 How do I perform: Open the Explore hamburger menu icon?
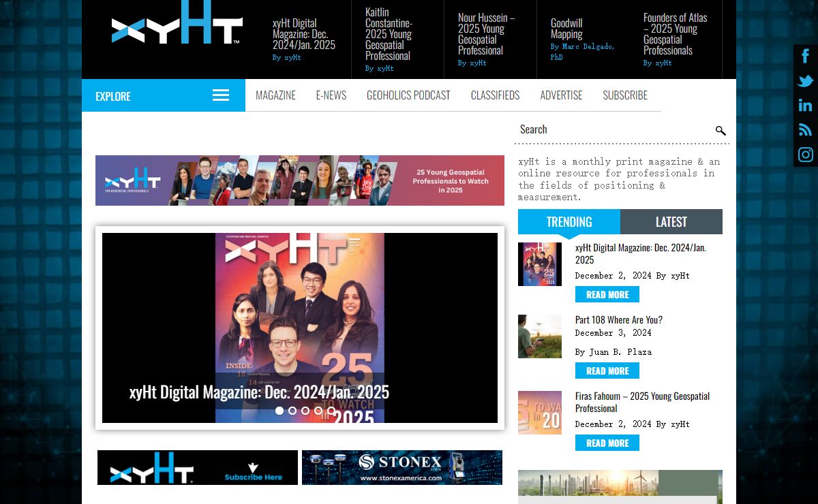click(221, 95)
